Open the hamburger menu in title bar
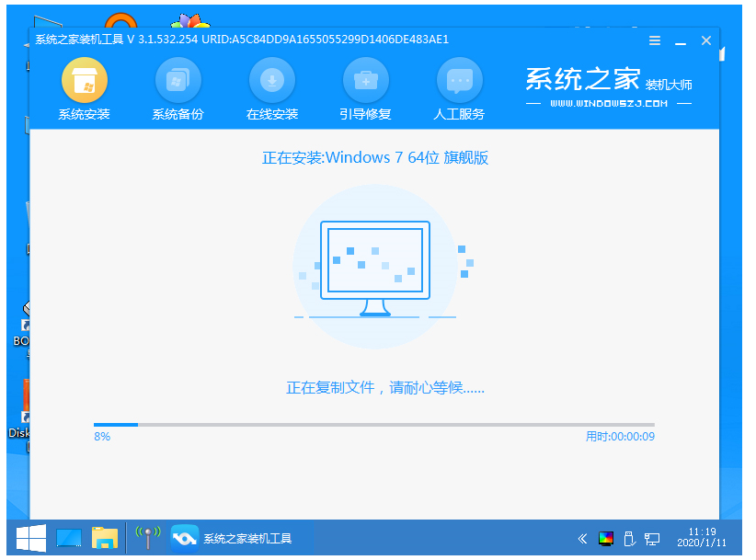Image resolution: width=756 pixels, height=560 pixels. [x=655, y=40]
